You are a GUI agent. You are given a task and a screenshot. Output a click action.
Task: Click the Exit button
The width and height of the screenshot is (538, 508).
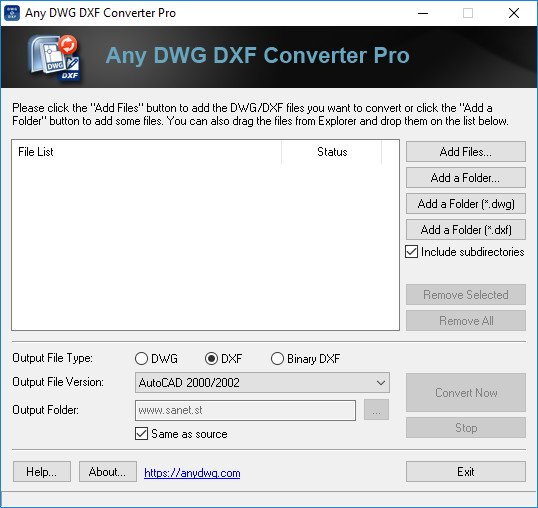point(466,472)
